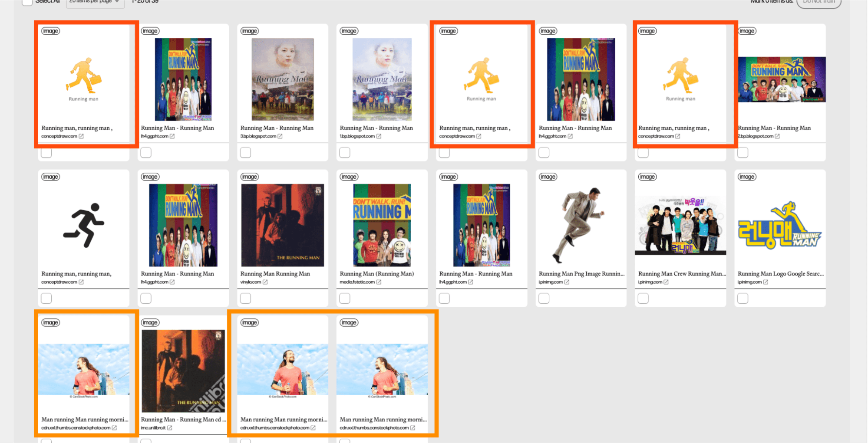Open i.pinimg.com link under Running Man Logo

click(x=749, y=282)
